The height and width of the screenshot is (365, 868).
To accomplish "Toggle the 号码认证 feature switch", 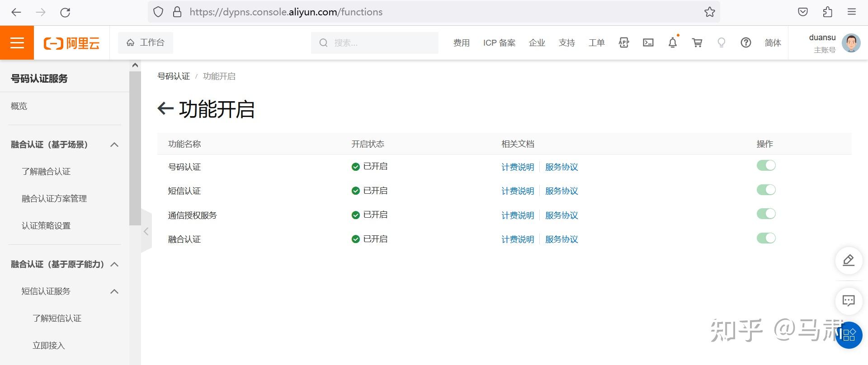I will 766,166.
